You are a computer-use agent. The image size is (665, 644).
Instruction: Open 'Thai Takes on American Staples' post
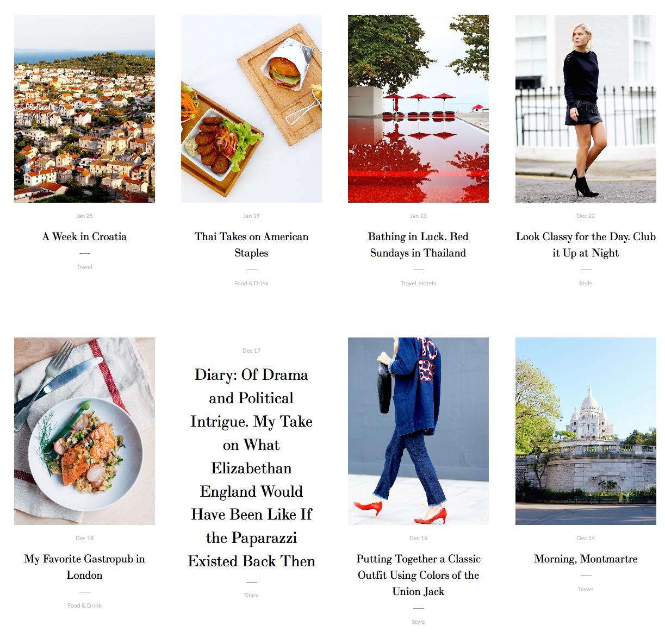pyautogui.click(x=251, y=245)
